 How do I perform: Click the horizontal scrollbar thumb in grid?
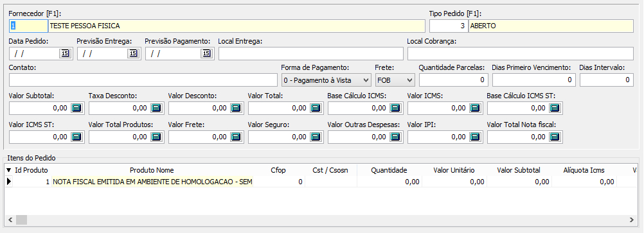pos(21,220)
